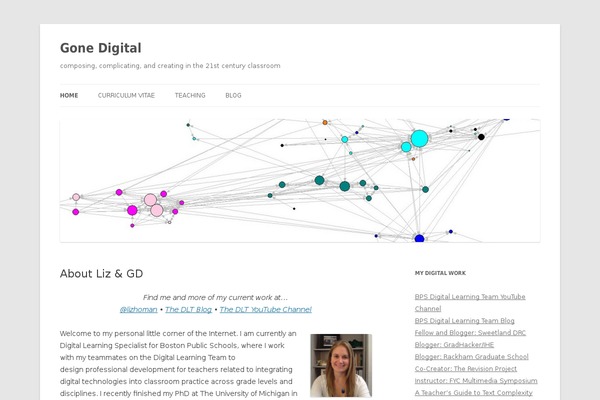
Task: Open the Curriculum Vitae menu item
Action: pyautogui.click(x=126, y=95)
